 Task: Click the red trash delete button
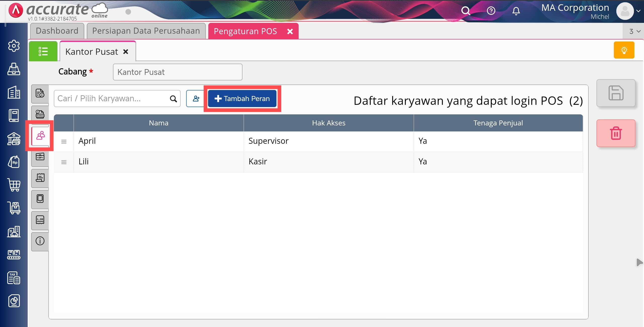616,133
